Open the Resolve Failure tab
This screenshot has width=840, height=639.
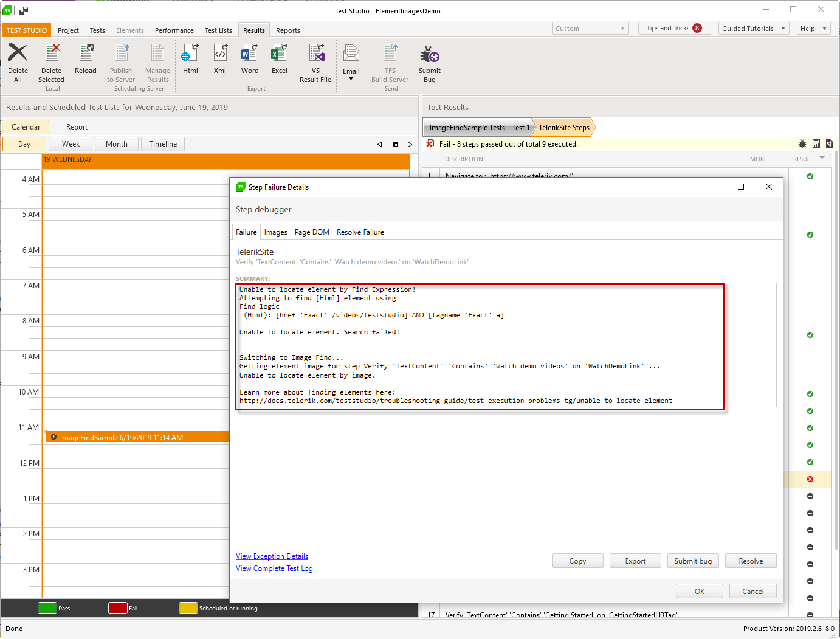point(360,232)
